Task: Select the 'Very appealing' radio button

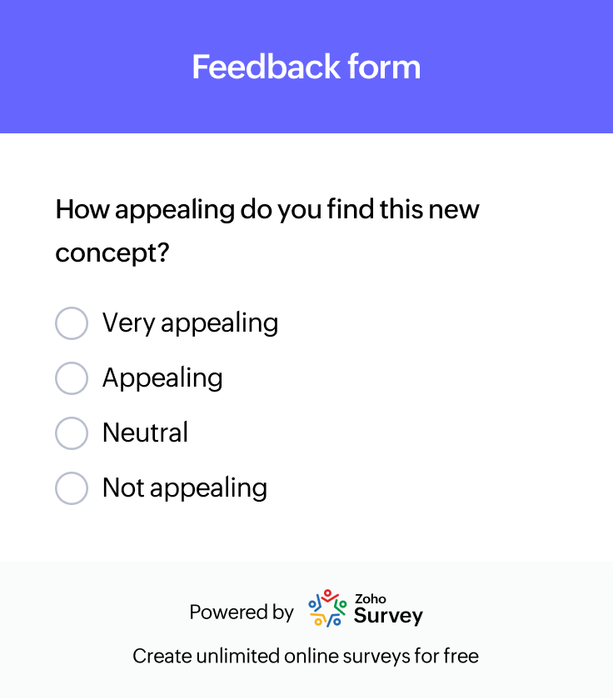Action: pyautogui.click(x=72, y=323)
